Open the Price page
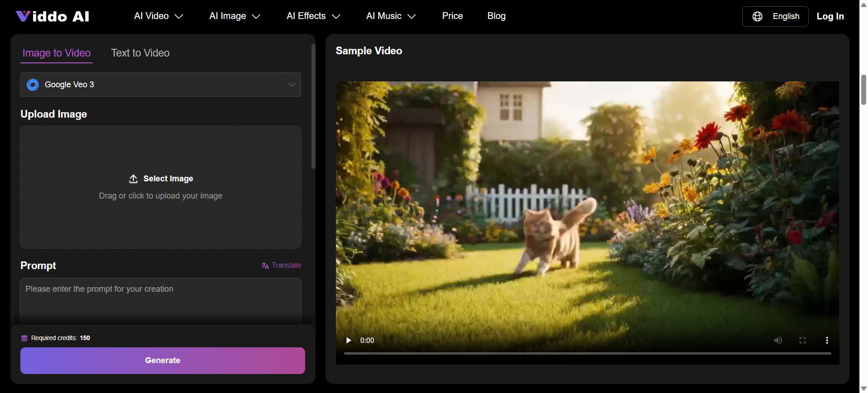868x393 pixels. point(453,16)
